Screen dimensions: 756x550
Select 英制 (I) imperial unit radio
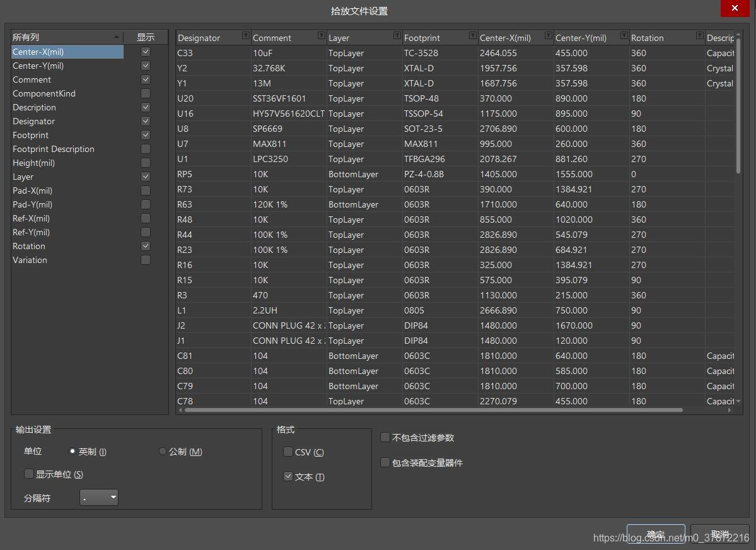click(x=73, y=451)
